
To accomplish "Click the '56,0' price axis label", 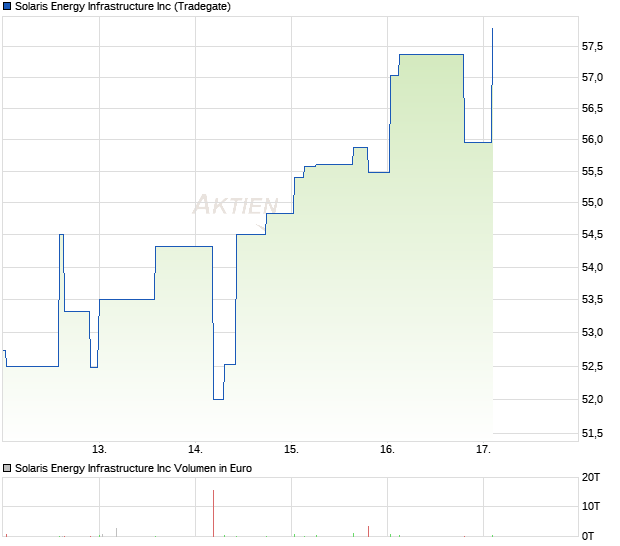I will pyautogui.click(x=592, y=139).
